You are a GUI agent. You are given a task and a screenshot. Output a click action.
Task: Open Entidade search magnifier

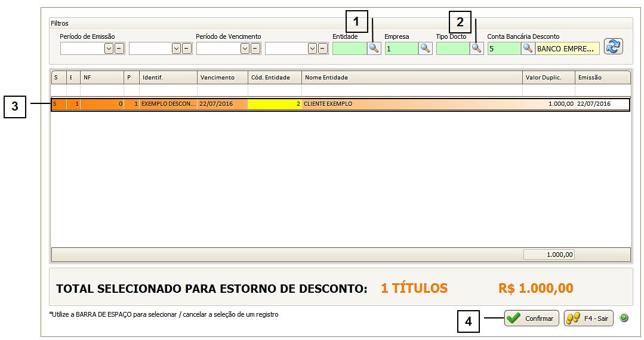374,49
